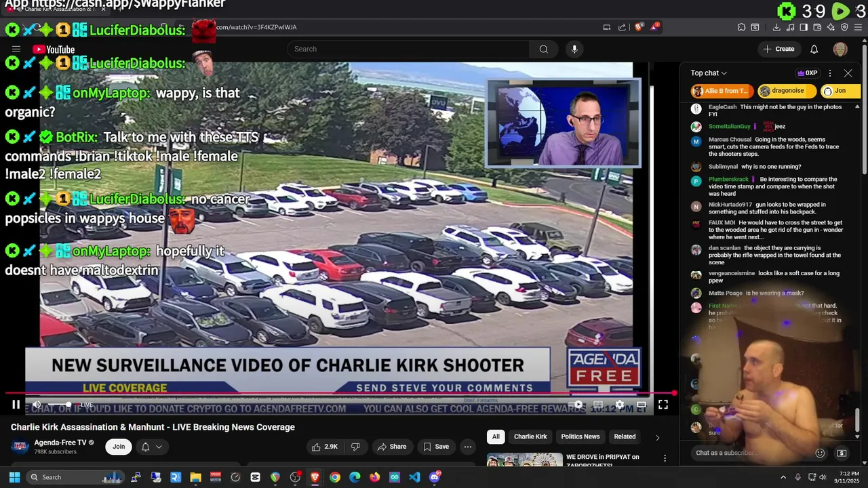The height and width of the screenshot is (488, 868).
Task: Open the YouTube hamburger guide menu
Action: click(x=16, y=49)
